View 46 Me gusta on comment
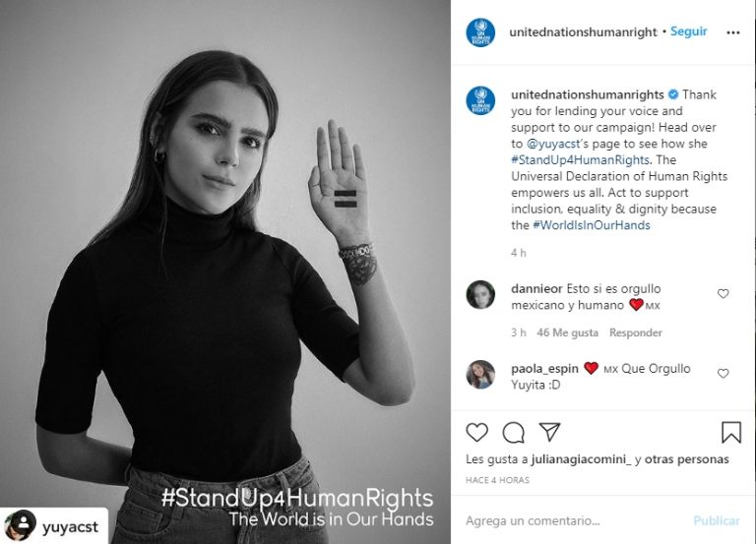This screenshot has width=756, height=544. tap(567, 332)
